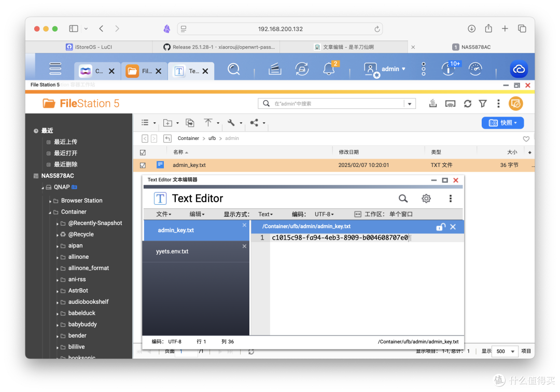Click into line 1 key text in editor

click(340, 238)
